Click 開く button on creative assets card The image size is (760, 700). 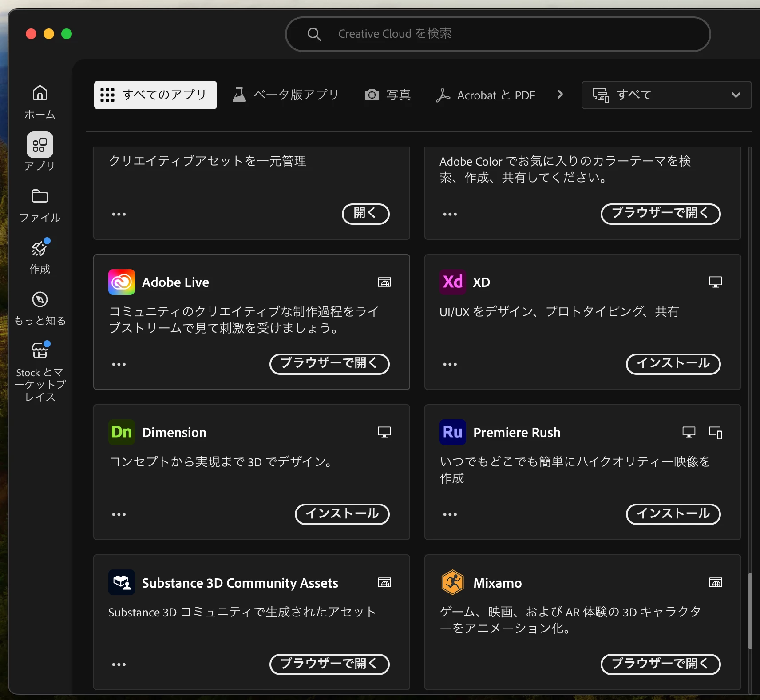[x=366, y=214]
